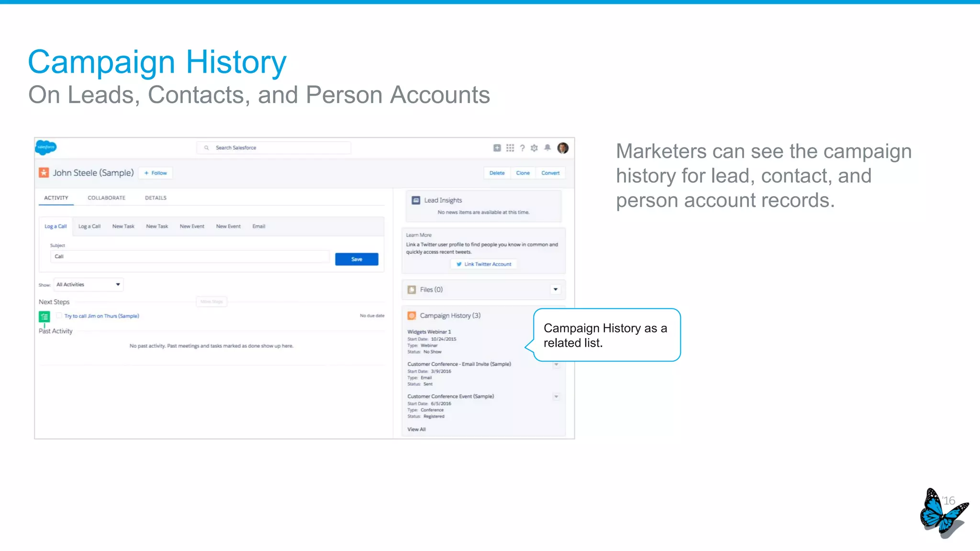Viewport: 980px width, 551px height.
Task: Click the John Steele (Sample) record name
Action: (x=93, y=173)
